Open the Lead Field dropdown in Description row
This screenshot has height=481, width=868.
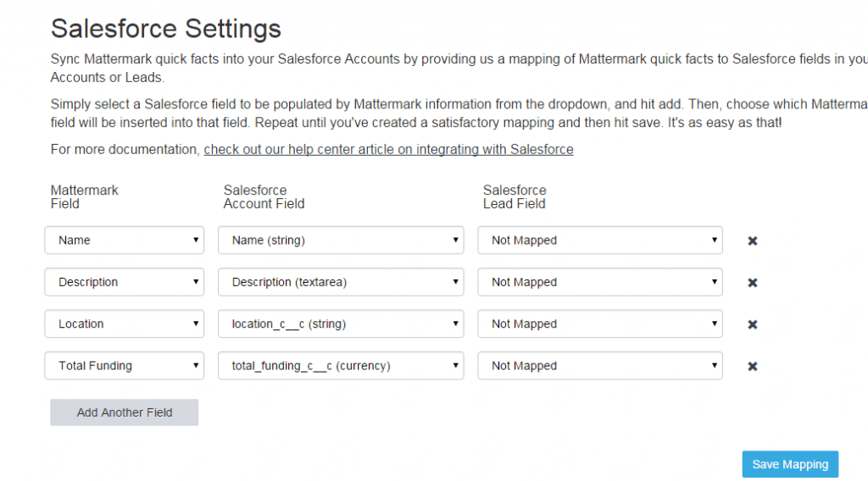pos(600,282)
